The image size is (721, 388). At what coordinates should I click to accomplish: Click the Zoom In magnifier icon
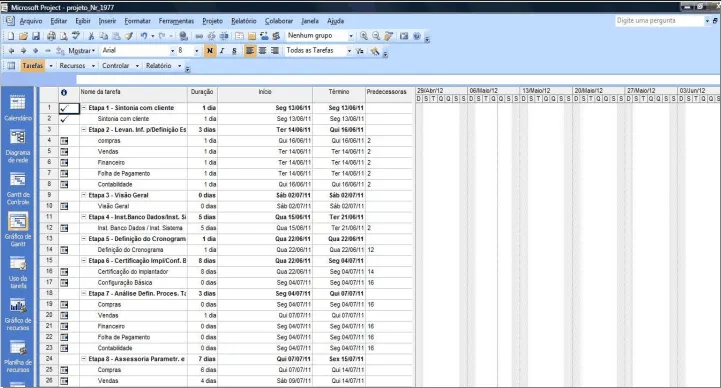pos(364,36)
